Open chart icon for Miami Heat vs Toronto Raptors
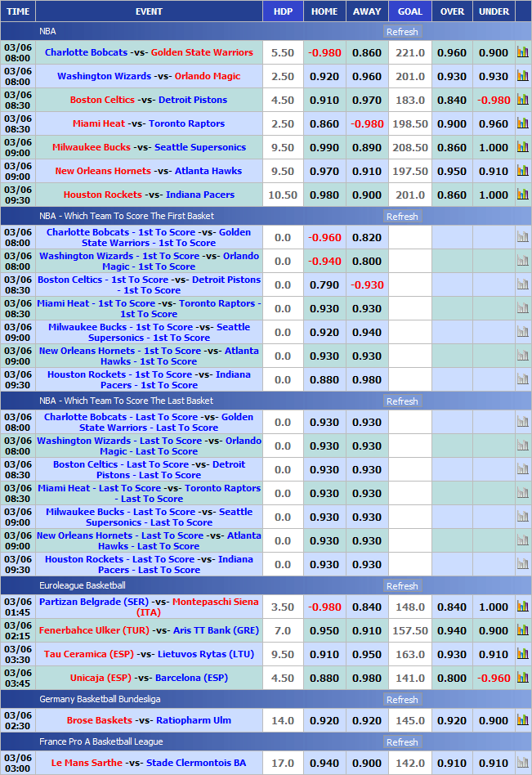532x775 pixels. (523, 123)
